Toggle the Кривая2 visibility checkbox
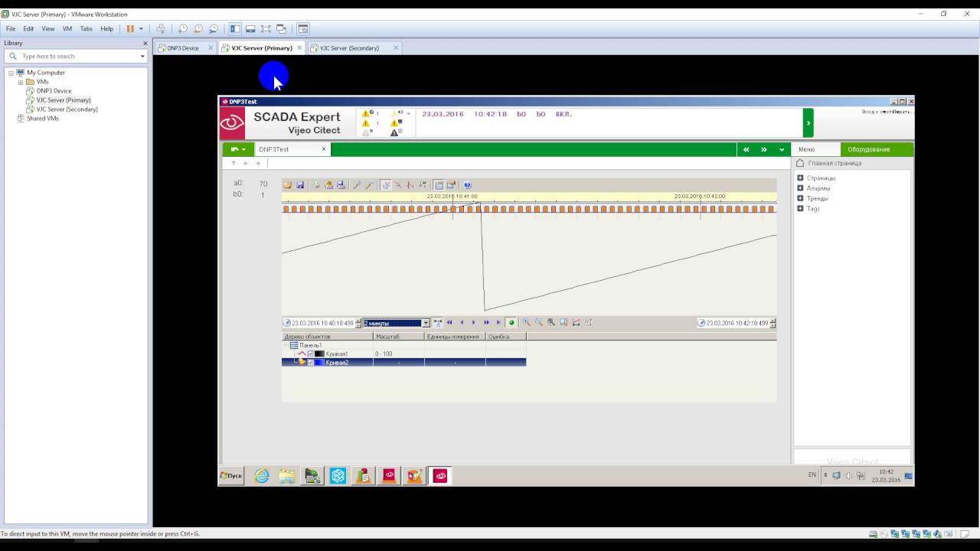 (x=310, y=363)
